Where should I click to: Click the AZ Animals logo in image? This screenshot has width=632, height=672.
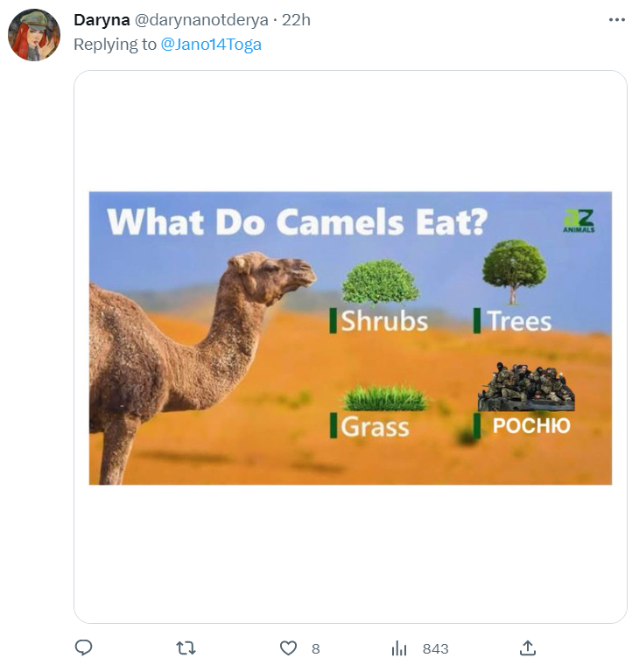pos(579,220)
